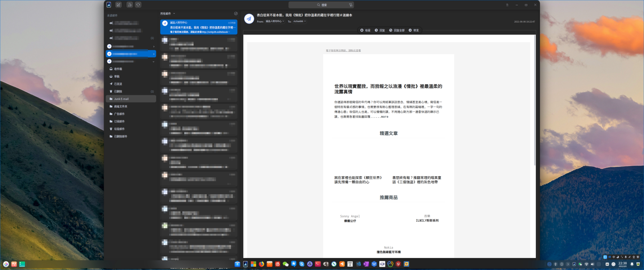Select the Junk E-mail folder
Viewport: 644px width, 270px height.
(121, 99)
